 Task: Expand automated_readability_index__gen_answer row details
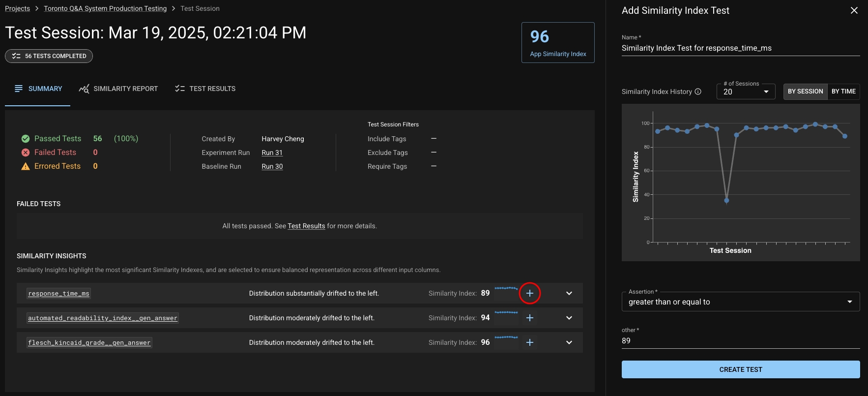(x=569, y=318)
